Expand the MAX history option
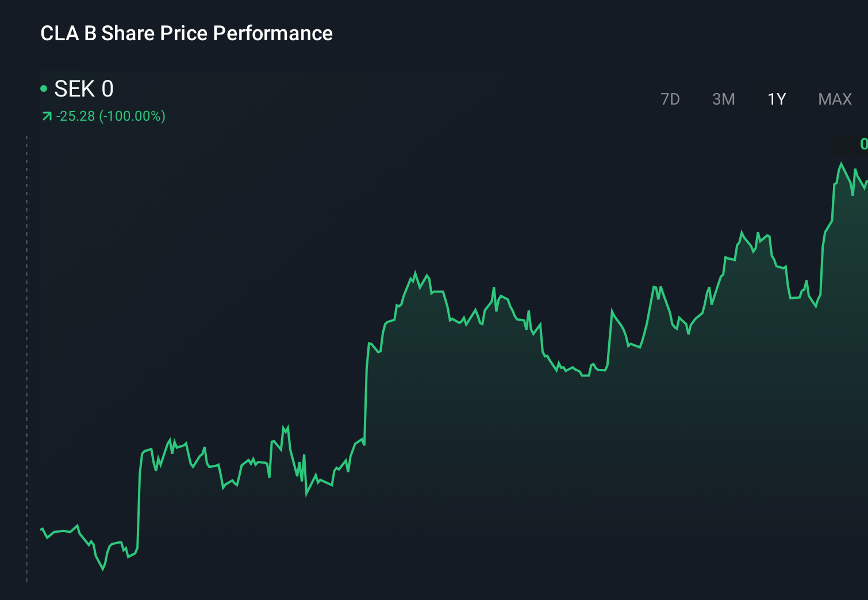The image size is (868, 600). click(x=835, y=99)
